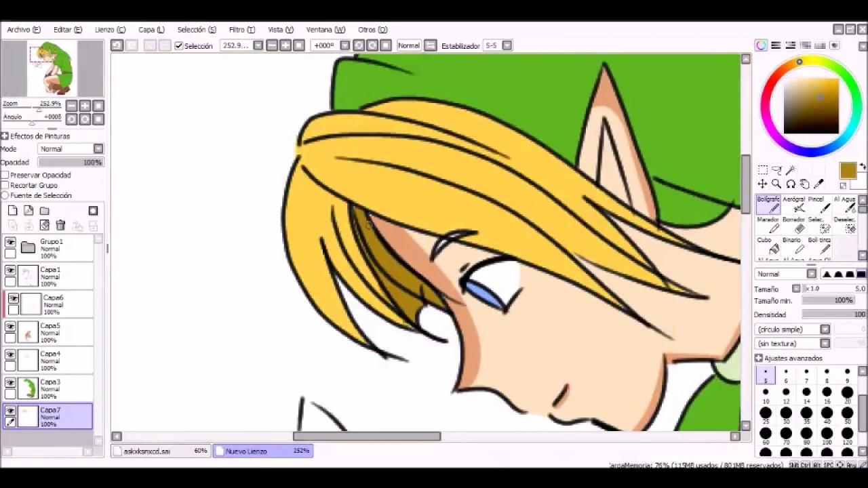Viewport: 868px width, 488px height.
Task: Select the Pincel brush tool
Action: tap(819, 205)
